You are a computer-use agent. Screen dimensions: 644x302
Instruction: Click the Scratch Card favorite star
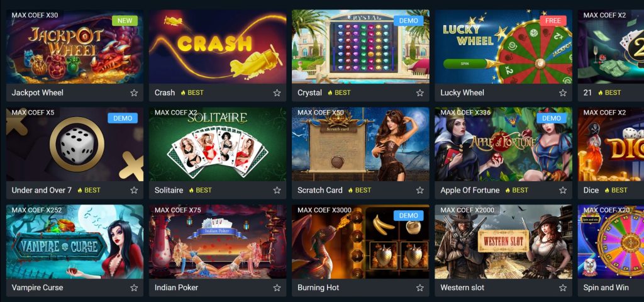tap(419, 190)
